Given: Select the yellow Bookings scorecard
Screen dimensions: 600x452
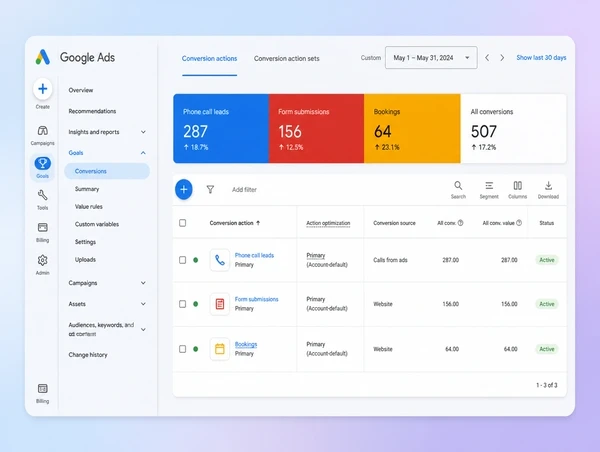Looking at the screenshot, I should [412, 129].
